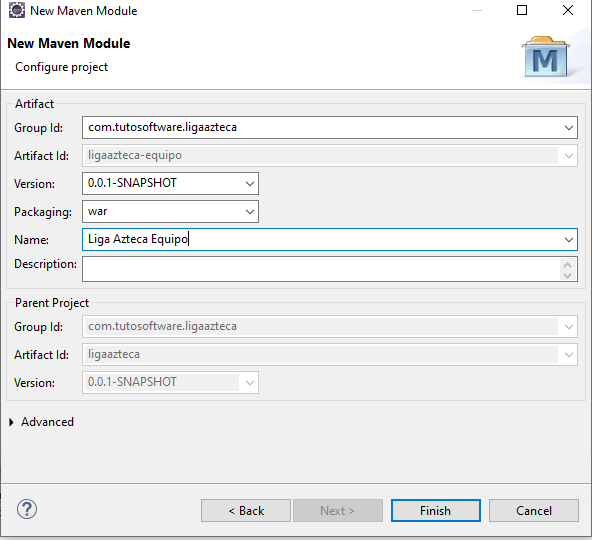Viewport: 592px width, 540px height.
Task: Click the Configure project subtitle text
Action: (x=62, y=67)
